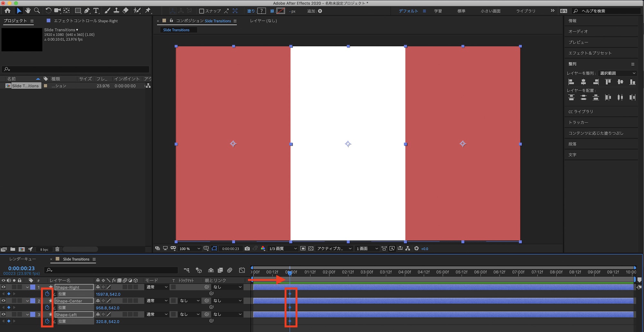The height and width of the screenshot is (332, 644).
Task: Hide the Shape-Left layer with eye icon
Action: 4,315
